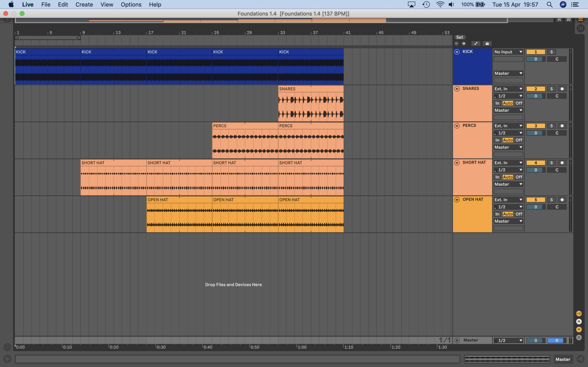Open the Create menu

point(84,5)
